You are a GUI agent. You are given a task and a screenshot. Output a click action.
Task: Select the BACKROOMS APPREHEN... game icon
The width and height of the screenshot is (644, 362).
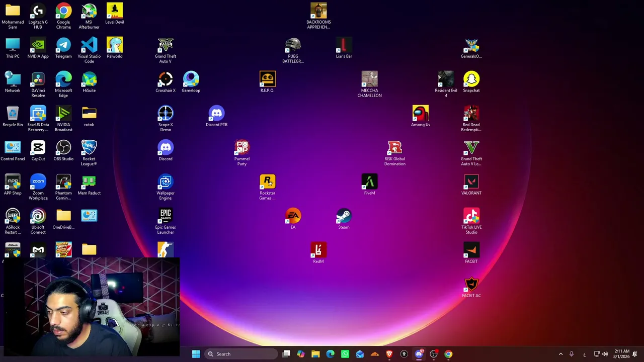[x=318, y=16]
